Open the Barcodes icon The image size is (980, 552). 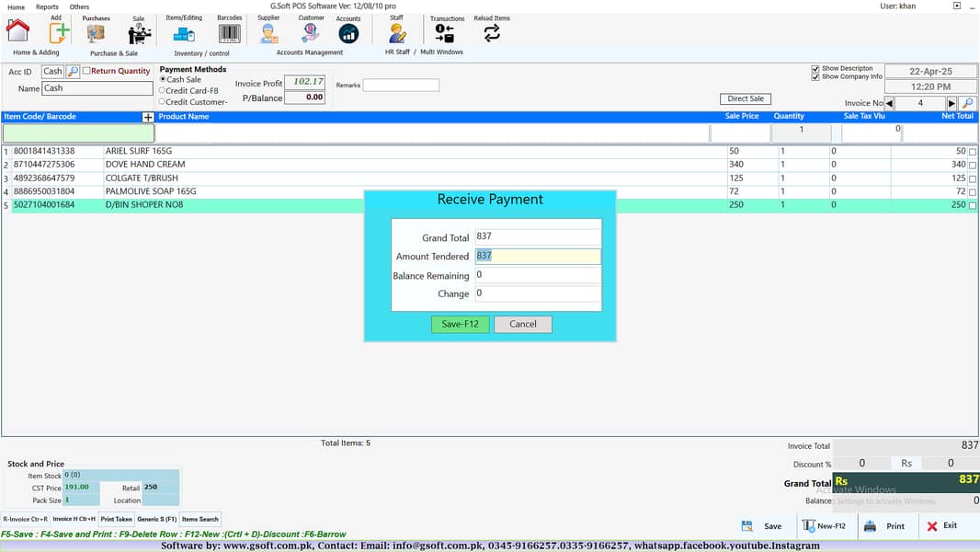click(230, 33)
